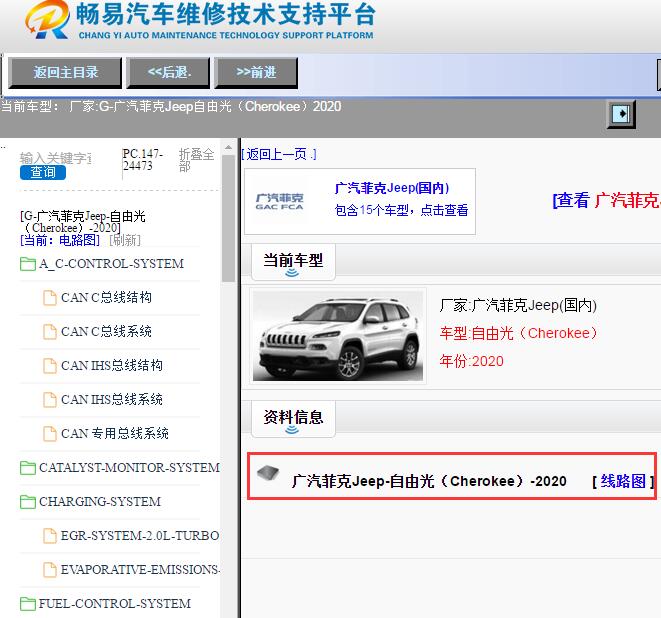This screenshot has height=618, width=661.
Task: Focus the keyword search input field
Action: (56, 158)
